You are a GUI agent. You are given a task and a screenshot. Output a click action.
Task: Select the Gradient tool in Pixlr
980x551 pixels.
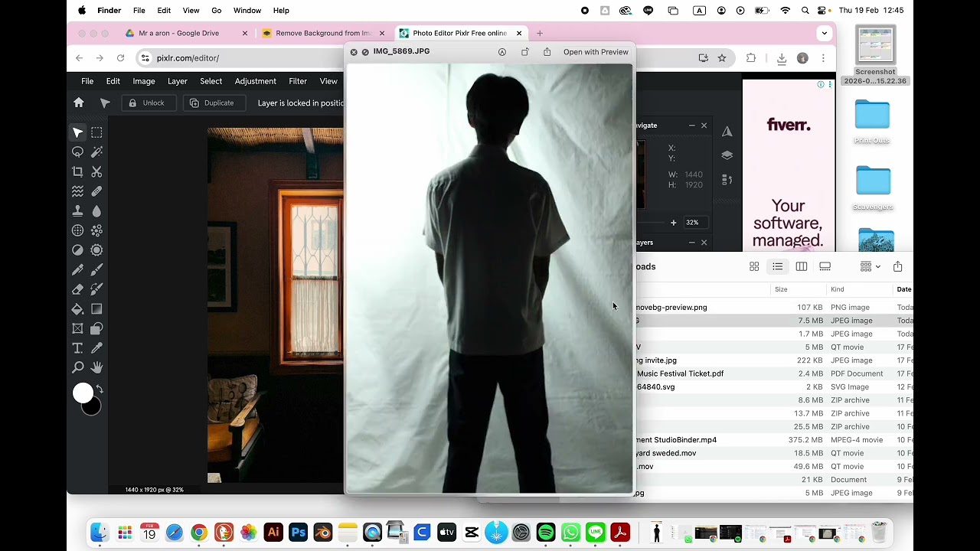pos(96,309)
